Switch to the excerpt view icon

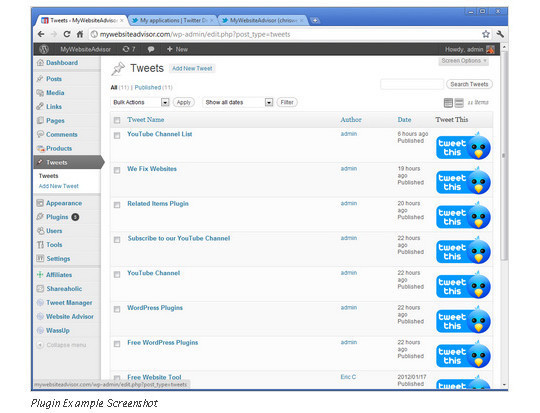(459, 102)
